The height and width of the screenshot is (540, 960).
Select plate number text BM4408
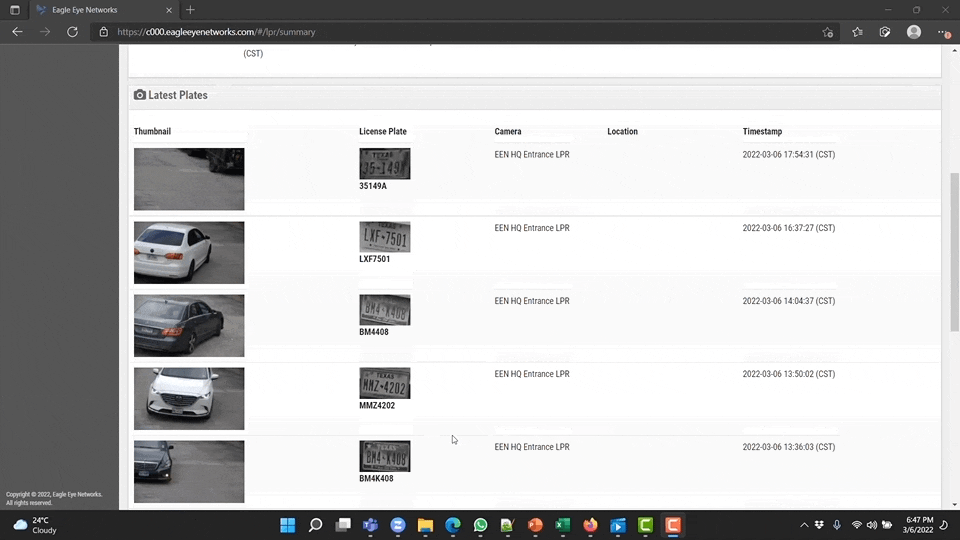pyautogui.click(x=374, y=332)
